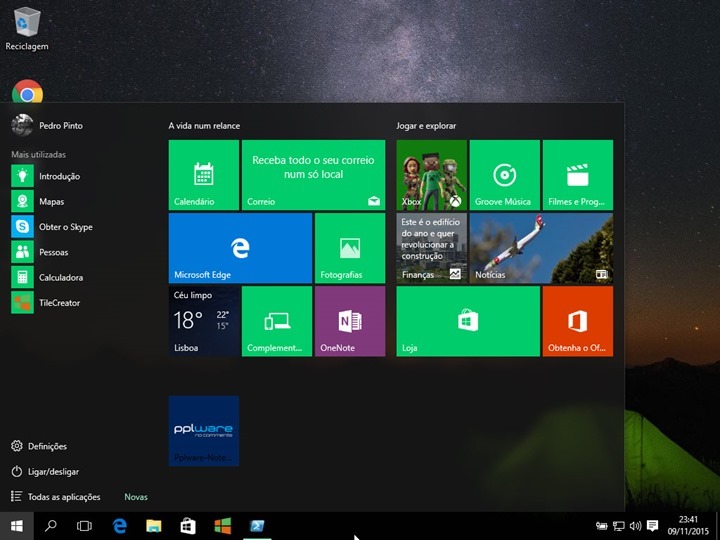Open the Lisboa weather tile
This screenshot has height=540, width=720.
coord(203,321)
